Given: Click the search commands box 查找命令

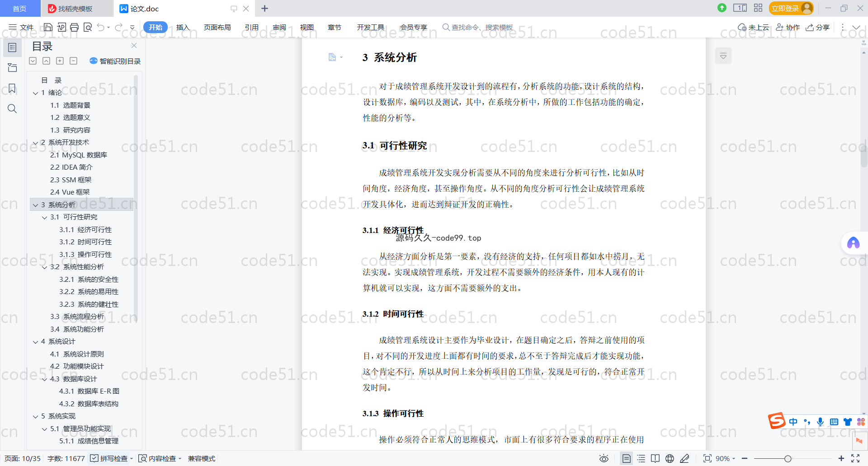Looking at the screenshot, I should 477,27.
